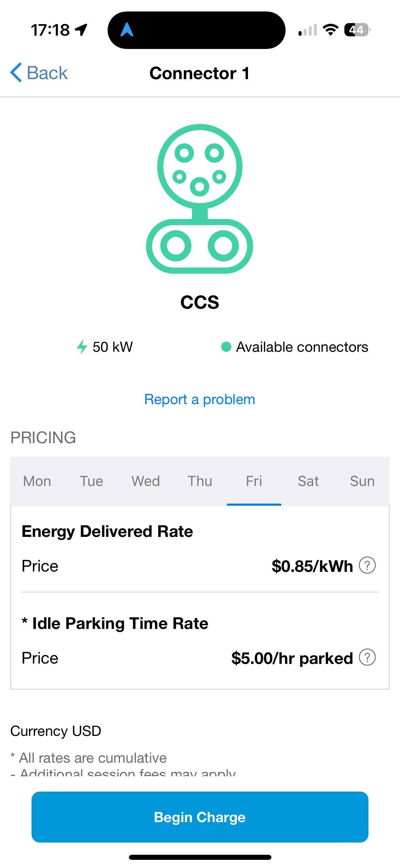The width and height of the screenshot is (400, 868).
Task: Switch to Sat pricing tab
Action: coord(308,481)
